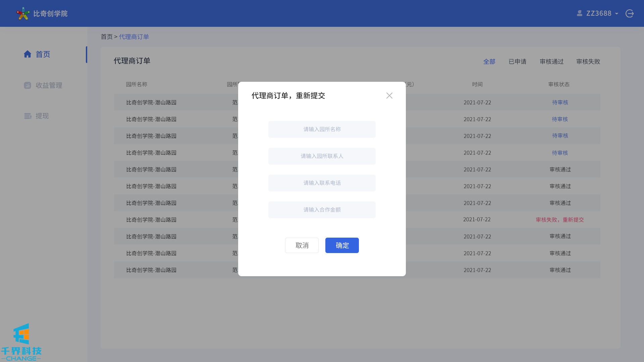Viewport: 644px width, 362px height.
Task: Focus the 请输入园所联系人 input field
Action: click(322, 156)
